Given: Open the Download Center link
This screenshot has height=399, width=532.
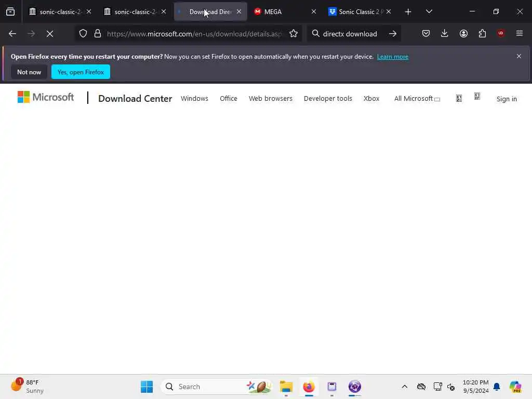Looking at the screenshot, I should (x=135, y=98).
